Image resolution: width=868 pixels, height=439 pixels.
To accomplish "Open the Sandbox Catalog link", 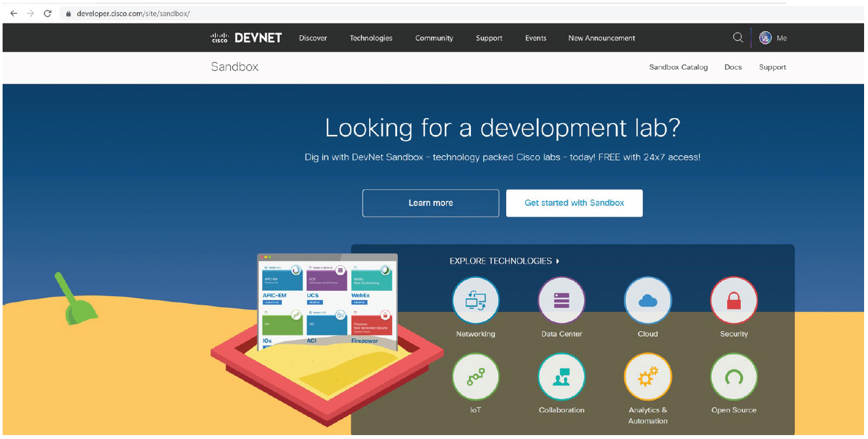I will [678, 67].
